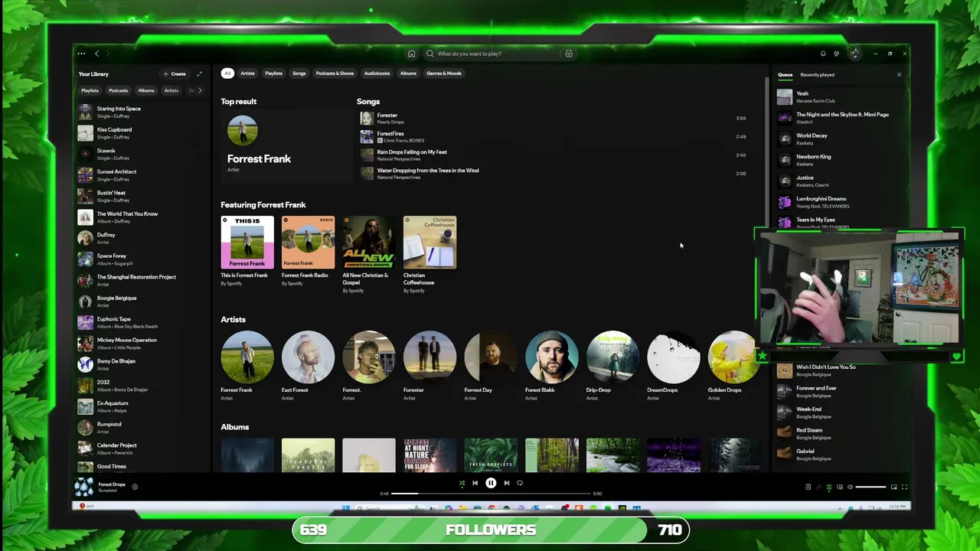Mute using the volume speaker icon
The width and height of the screenshot is (980, 551).
[x=850, y=487]
